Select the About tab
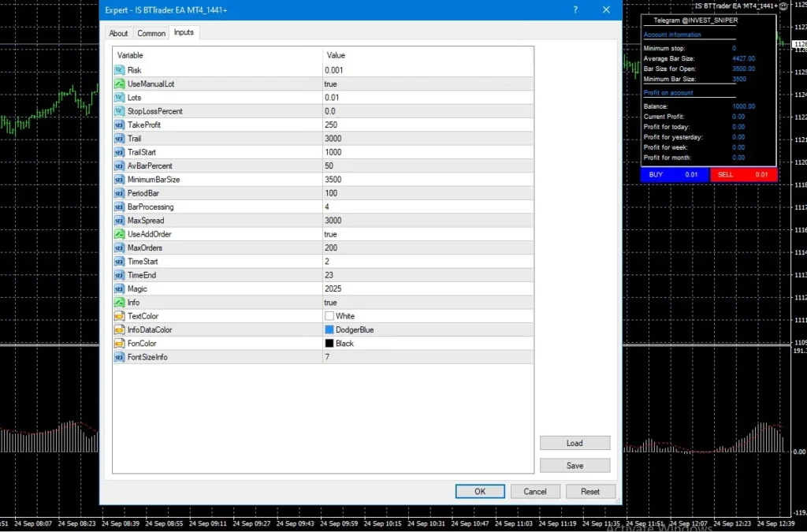The height and width of the screenshot is (532, 807). pyautogui.click(x=118, y=32)
